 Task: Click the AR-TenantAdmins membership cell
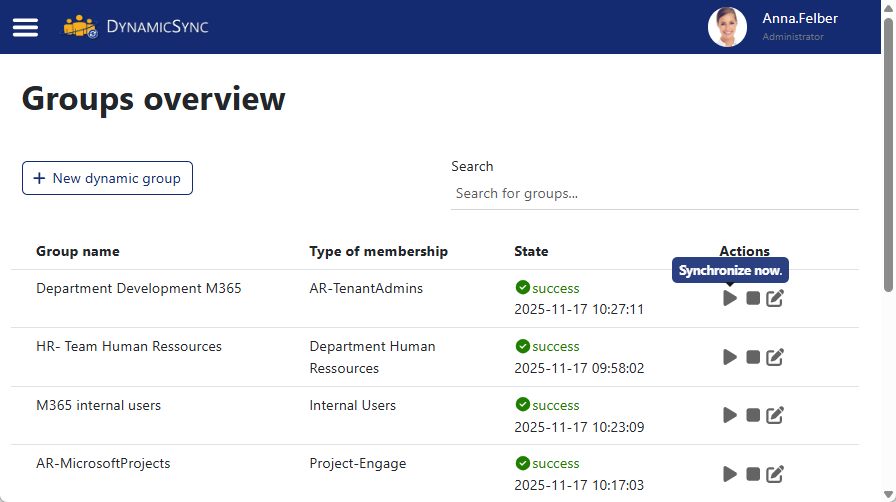coord(366,288)
